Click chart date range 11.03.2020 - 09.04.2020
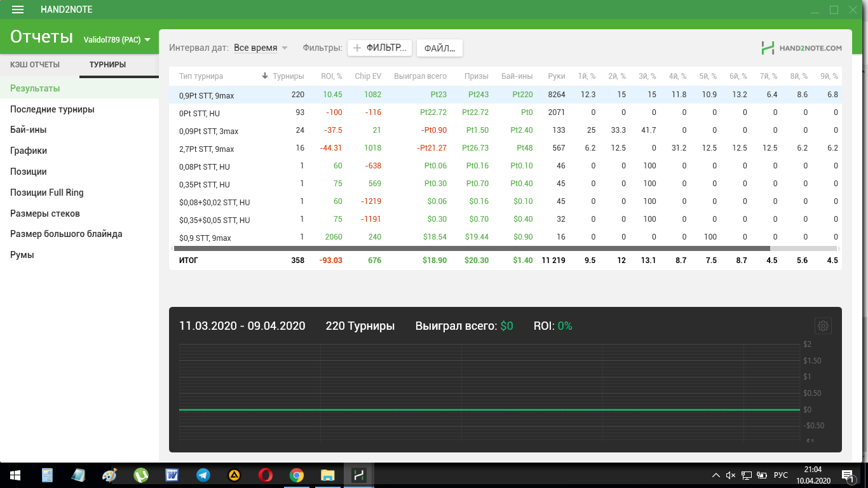The width and height of the screenshot is (868, 488). [242, 326]
